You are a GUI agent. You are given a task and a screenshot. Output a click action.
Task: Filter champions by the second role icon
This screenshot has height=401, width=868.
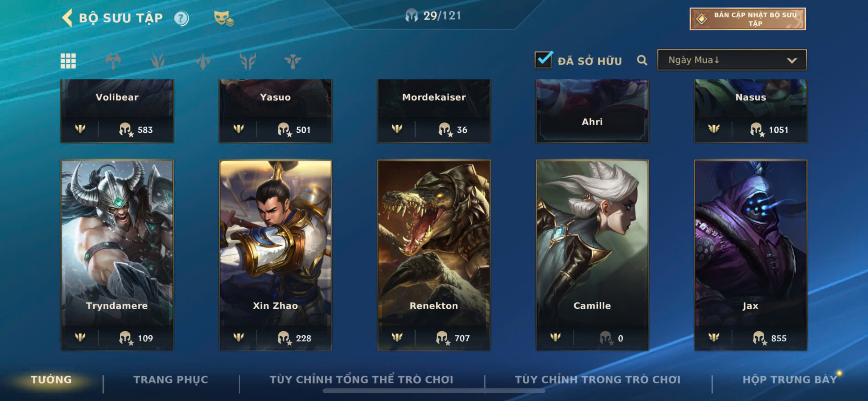[158, 61]
